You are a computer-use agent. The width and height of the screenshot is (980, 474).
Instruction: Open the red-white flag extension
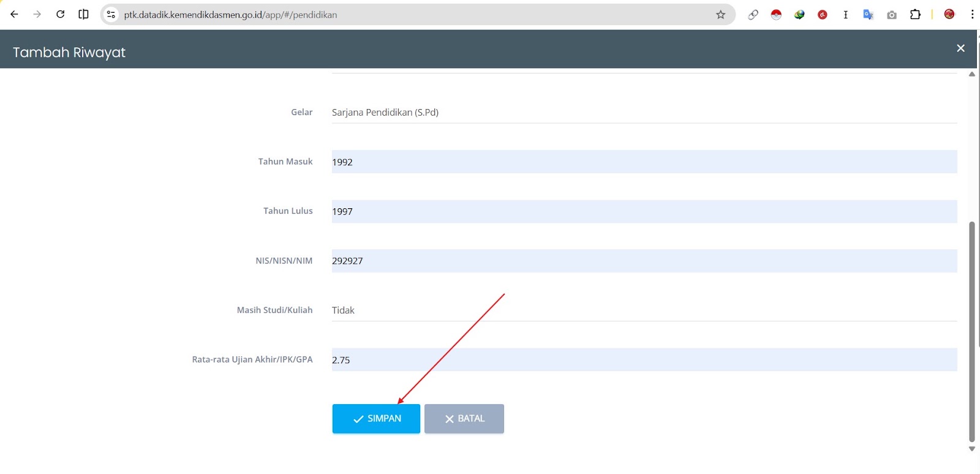(x=776, y=14)
